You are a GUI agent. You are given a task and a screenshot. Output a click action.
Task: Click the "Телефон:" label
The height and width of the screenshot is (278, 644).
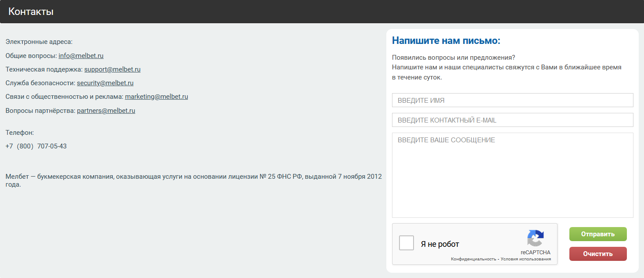(x=20, y=133)
